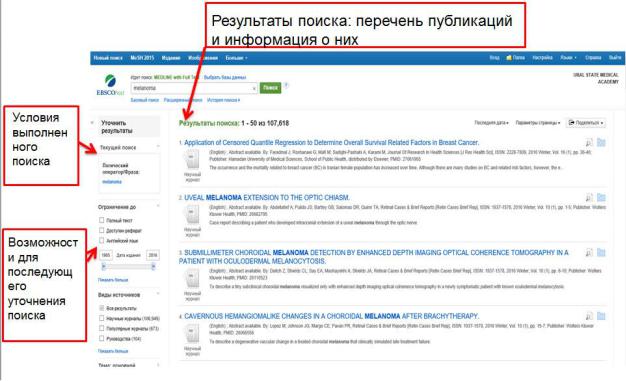Add Cavernous Hemangiomalike Changes article to folder
The width and height of the screenshot is (626, 381).
tap(601, 316)
